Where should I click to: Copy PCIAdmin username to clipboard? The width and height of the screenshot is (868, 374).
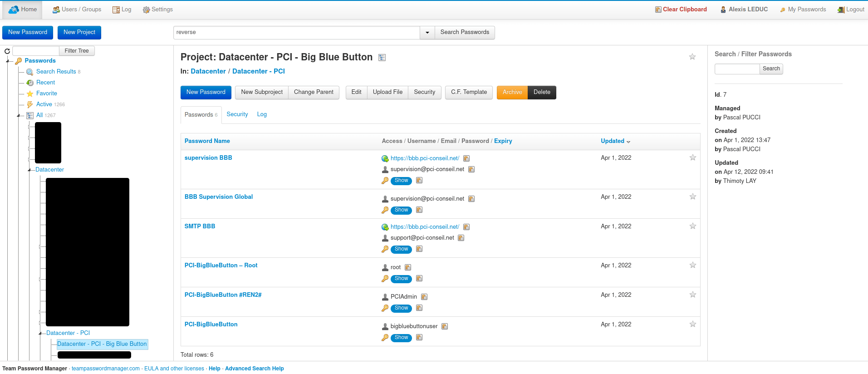tap(424, 297)
